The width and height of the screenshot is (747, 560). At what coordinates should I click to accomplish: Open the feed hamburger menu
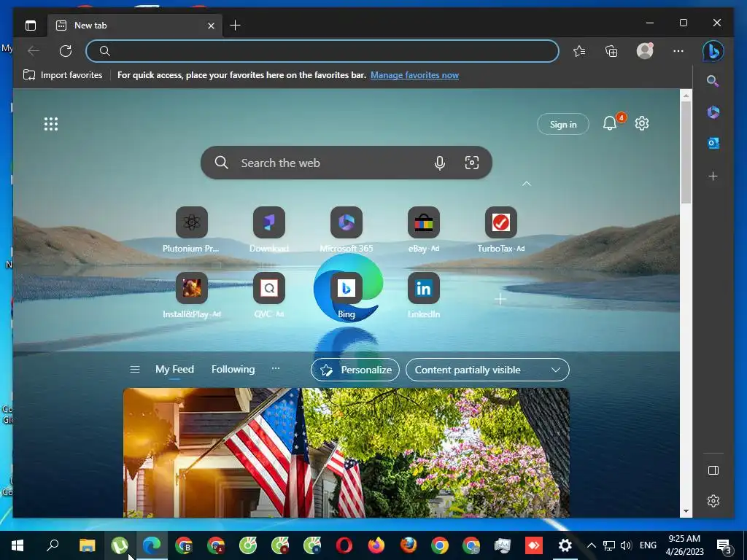tap(135, 369)
